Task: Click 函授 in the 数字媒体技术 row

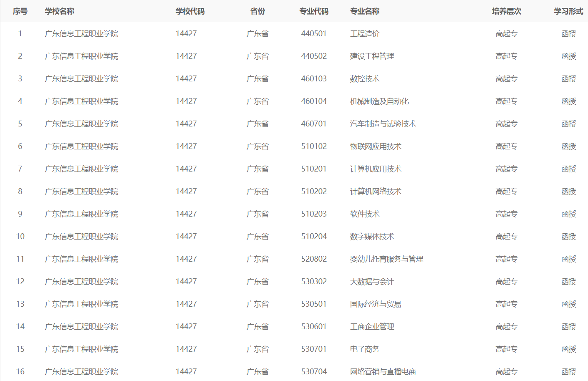Action: [568, 237]
